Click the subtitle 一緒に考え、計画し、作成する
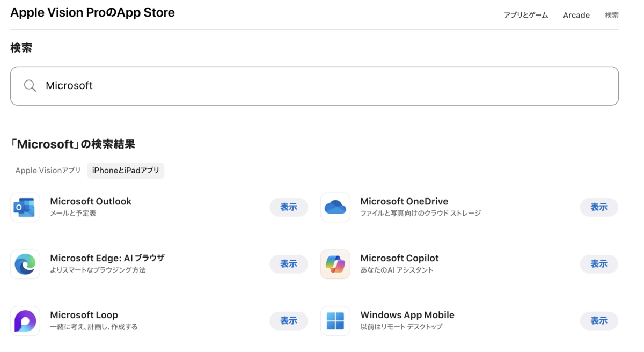644x352 pixels. pyautogui.click(x=94, y=327)
